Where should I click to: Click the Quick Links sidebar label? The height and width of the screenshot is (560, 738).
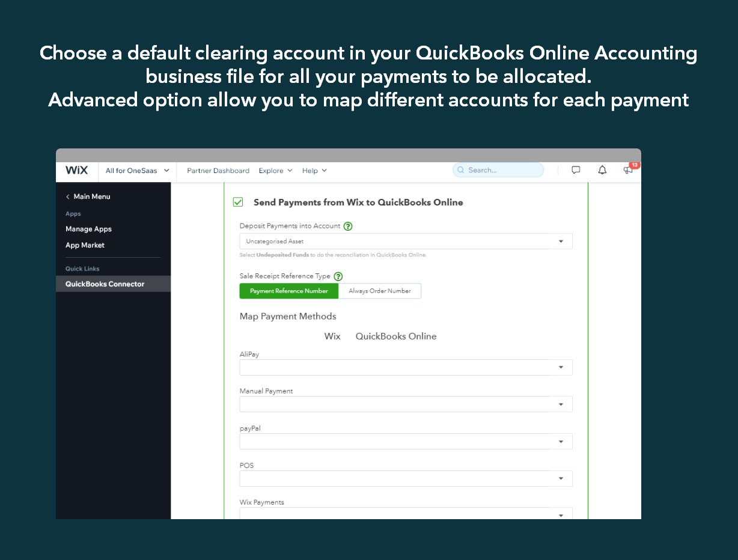(x=82, y=269)
